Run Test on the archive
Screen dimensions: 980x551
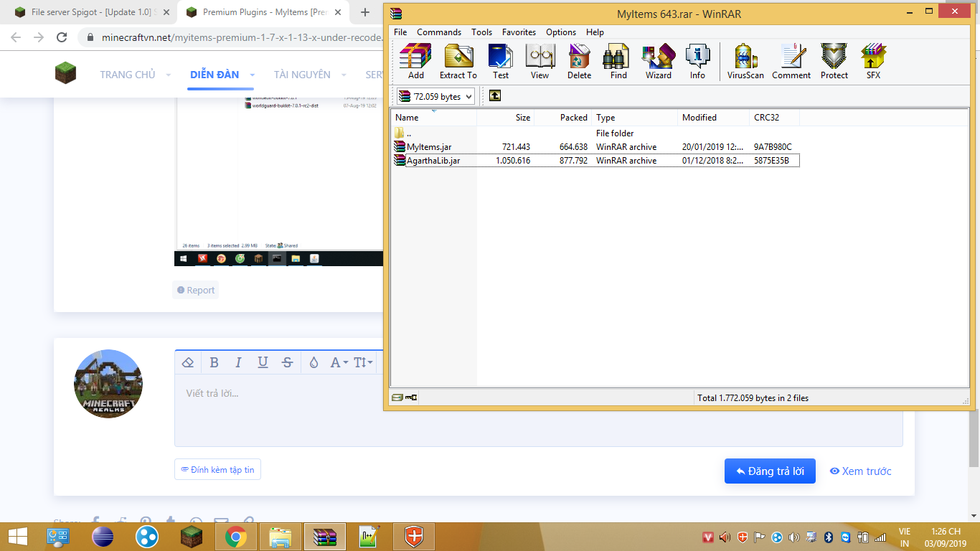(500, 61)
